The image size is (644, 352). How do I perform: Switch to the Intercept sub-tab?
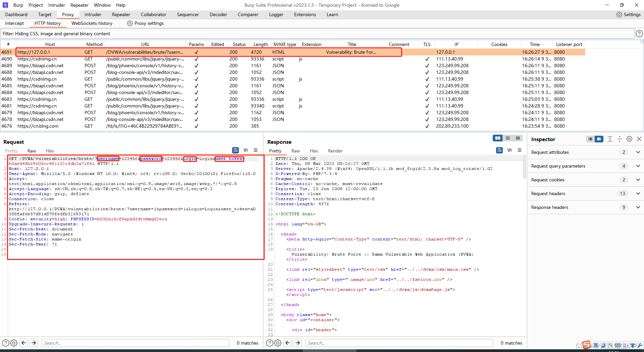click(x=14, y=23)
